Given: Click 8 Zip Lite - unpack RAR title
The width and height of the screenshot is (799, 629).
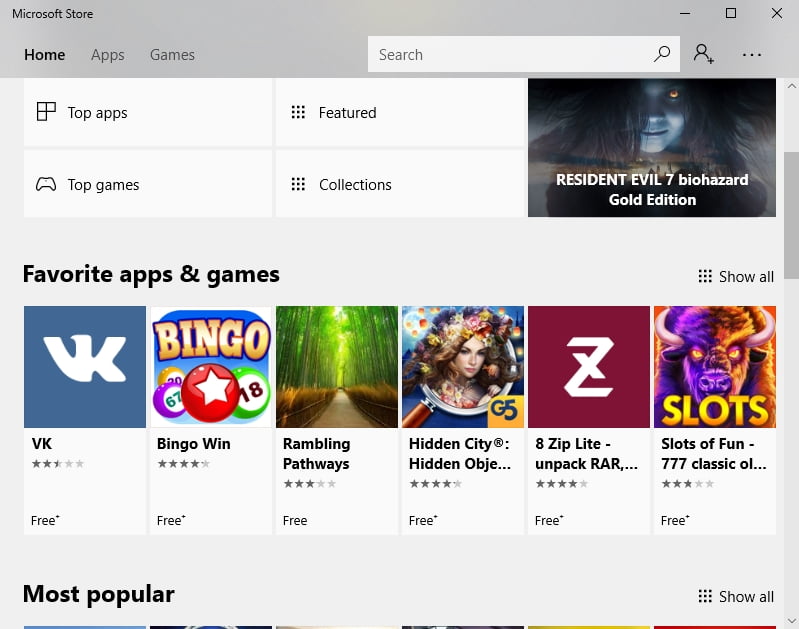Looking at the screenshot, I should (x=586, y=454).
